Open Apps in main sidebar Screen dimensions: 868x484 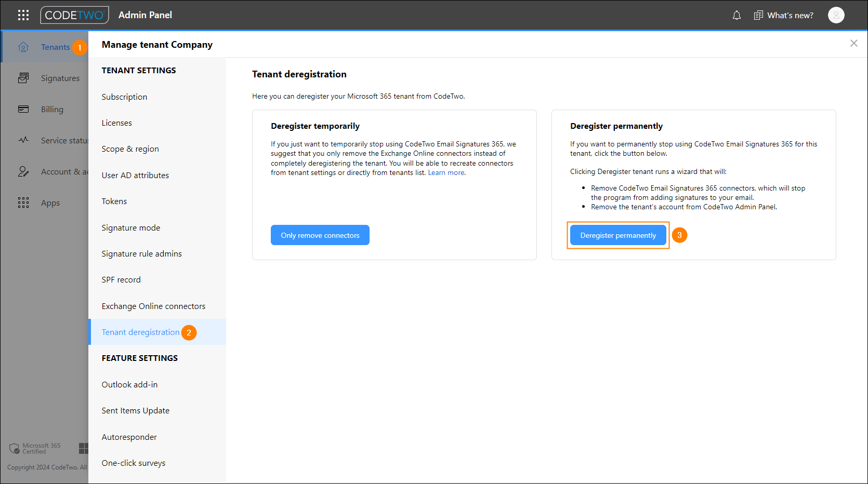[50, 203]
